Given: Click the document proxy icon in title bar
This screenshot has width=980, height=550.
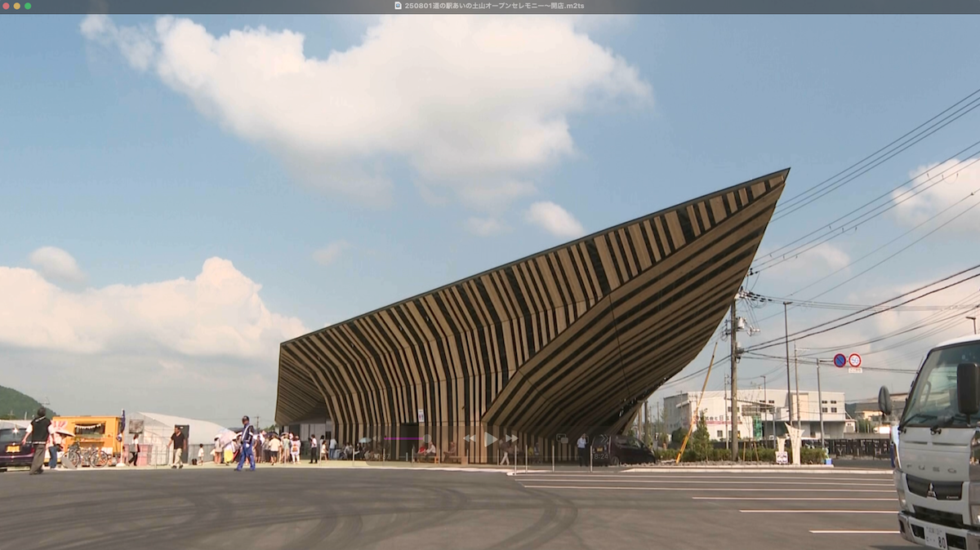Looking at the screenshot, I should (x=398, y=6).
